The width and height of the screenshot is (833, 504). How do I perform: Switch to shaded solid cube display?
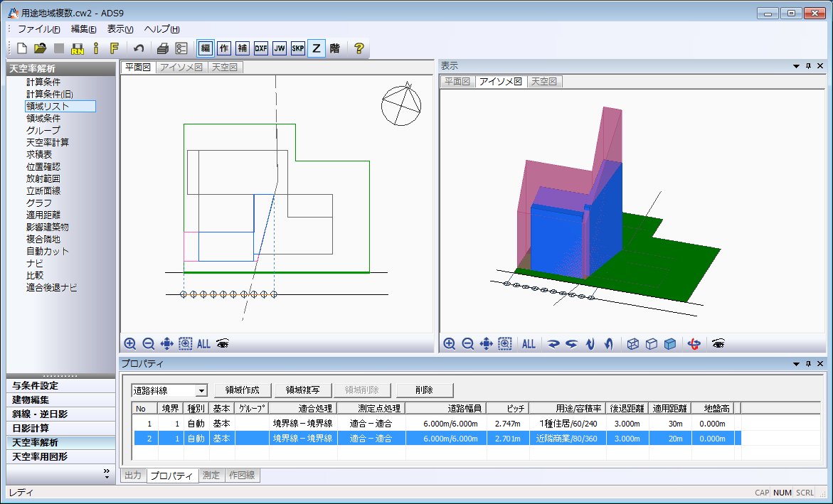[670, 343]
